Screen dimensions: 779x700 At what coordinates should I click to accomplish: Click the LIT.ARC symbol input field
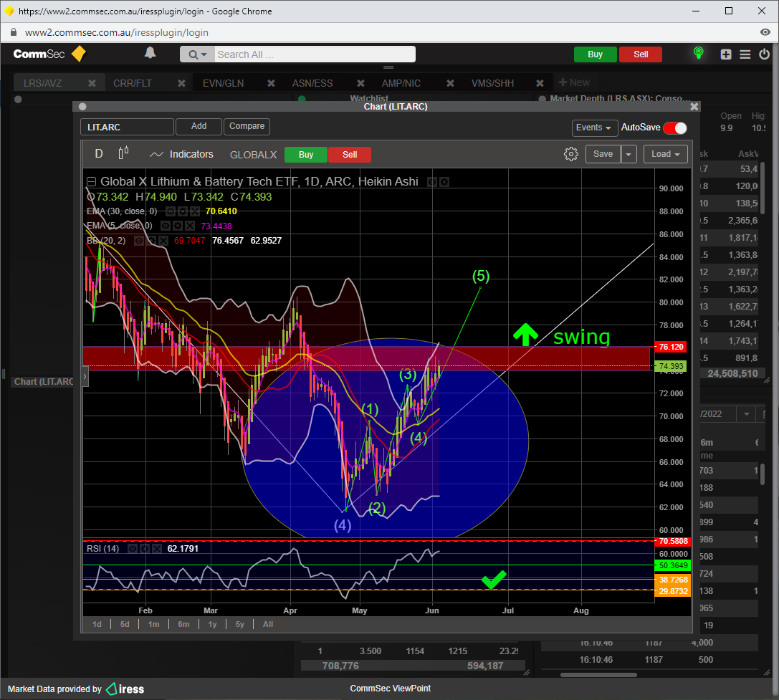click(x=127, y=128)
